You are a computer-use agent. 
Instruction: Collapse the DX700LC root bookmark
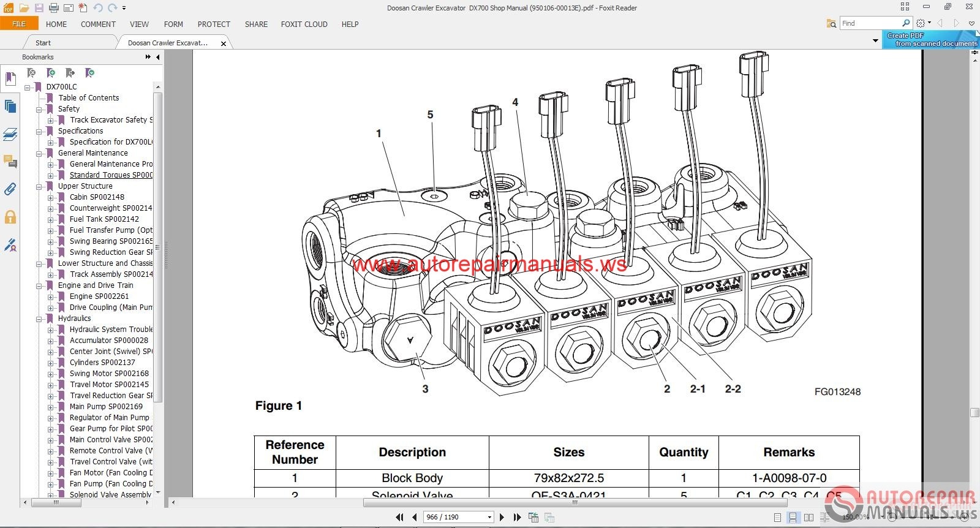coord(28,88)
